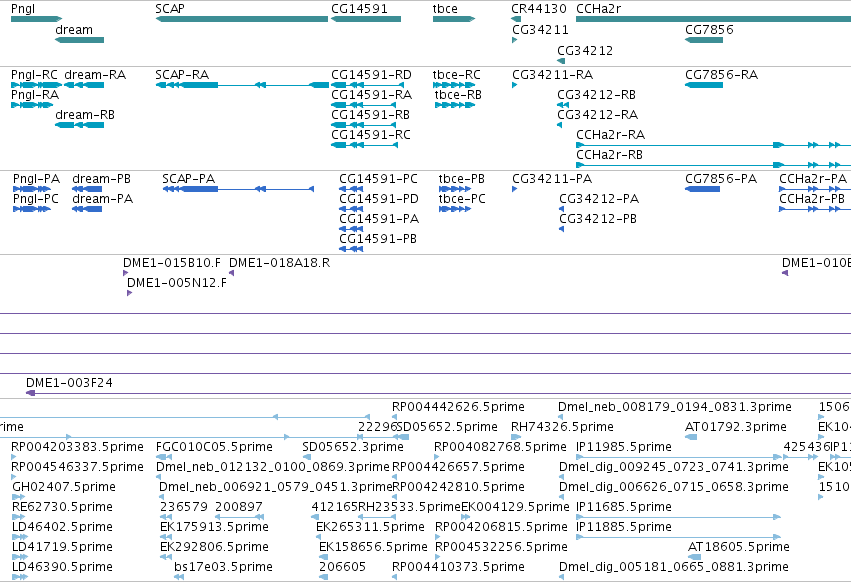
Task: Click the dream gene feature
Action: [x=79, y=40]
